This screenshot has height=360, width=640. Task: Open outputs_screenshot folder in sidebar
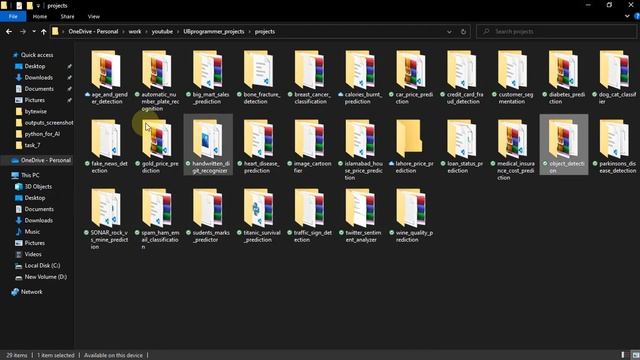coord(49,122)
